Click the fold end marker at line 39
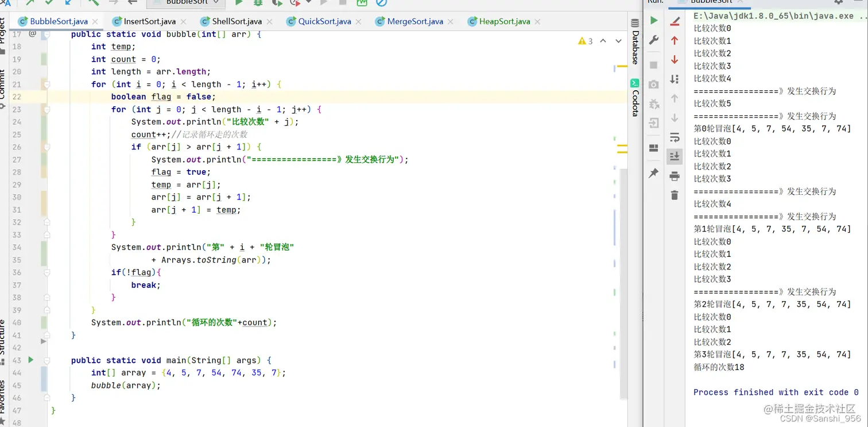This screenshot has height=427, width=868. tap(47, 310)
